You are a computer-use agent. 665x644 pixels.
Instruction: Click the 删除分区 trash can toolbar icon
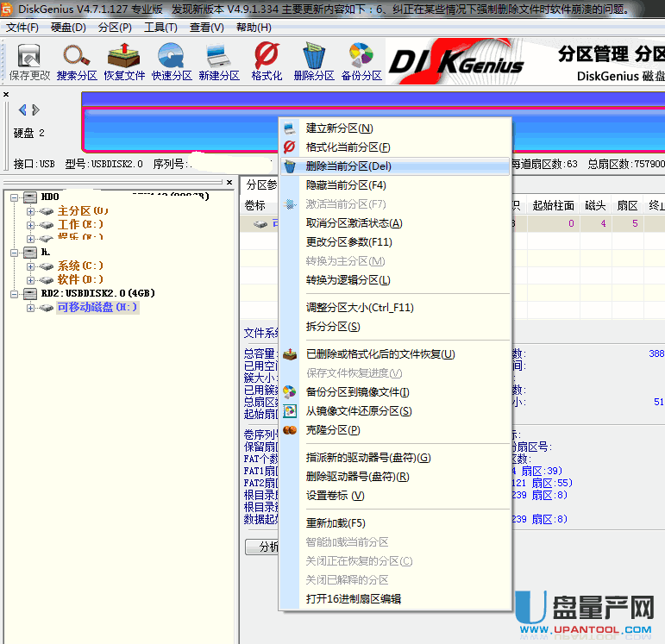314,60
